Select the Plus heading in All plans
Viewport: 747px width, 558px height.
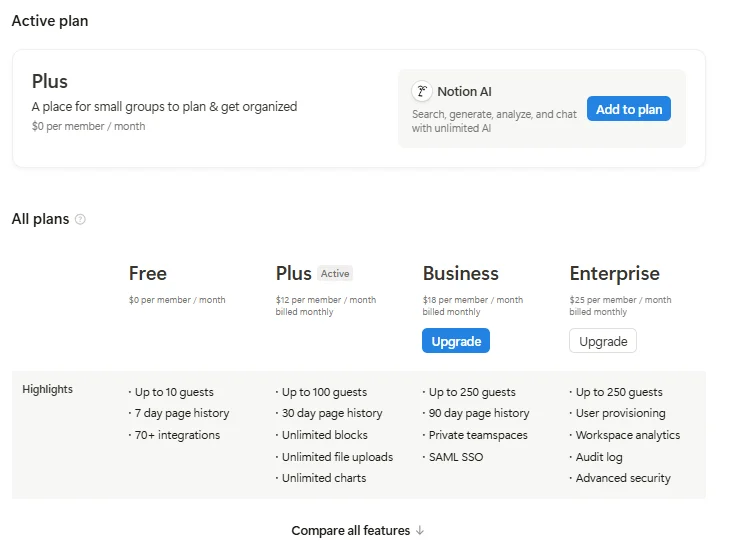click(293, 274)
